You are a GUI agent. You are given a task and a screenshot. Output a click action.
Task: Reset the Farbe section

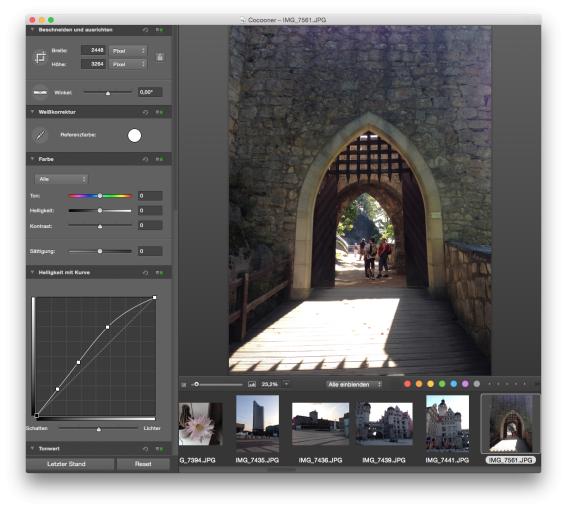pyautogui.click(x=145, y=159)
